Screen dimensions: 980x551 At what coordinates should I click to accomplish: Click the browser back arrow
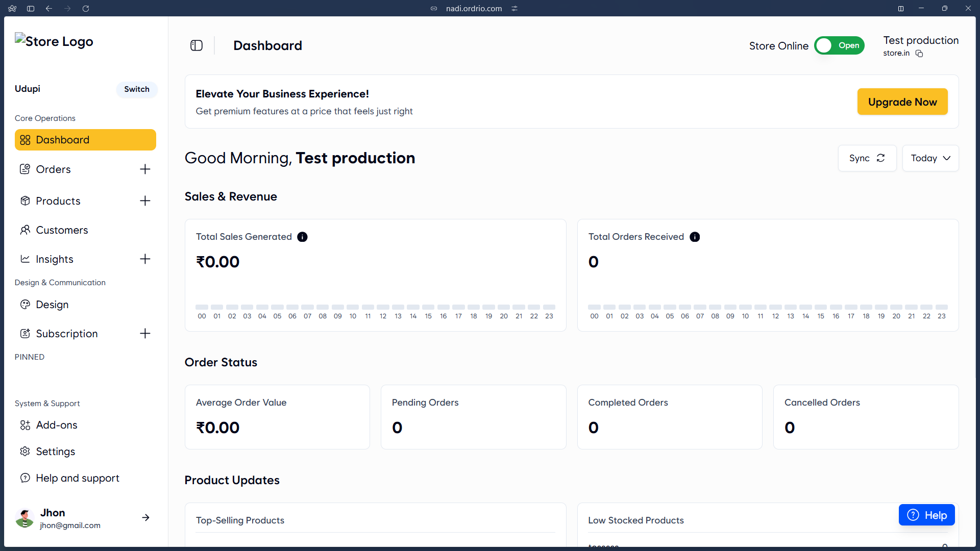49,9
